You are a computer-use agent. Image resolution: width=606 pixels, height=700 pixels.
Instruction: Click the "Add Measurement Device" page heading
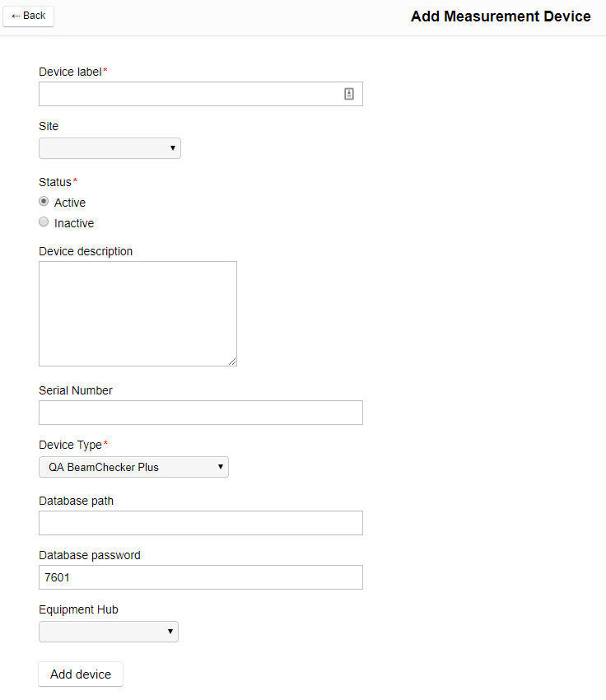coord(501,16)
